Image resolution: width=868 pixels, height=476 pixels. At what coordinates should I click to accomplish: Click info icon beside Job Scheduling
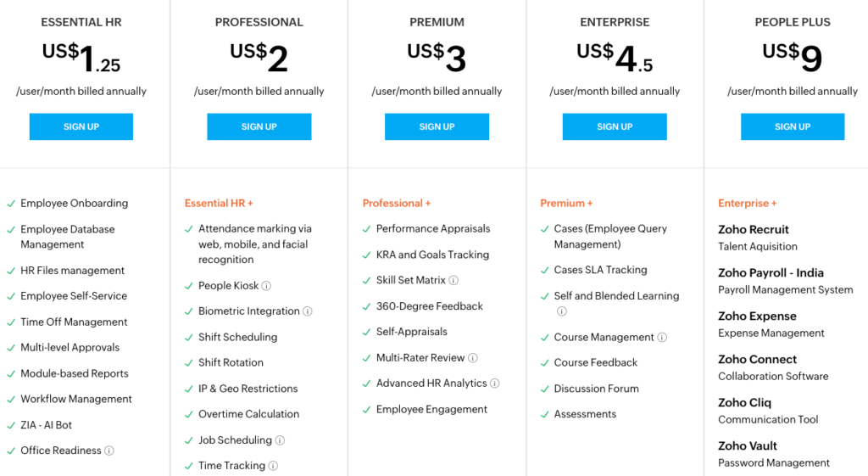pos(280,440)
